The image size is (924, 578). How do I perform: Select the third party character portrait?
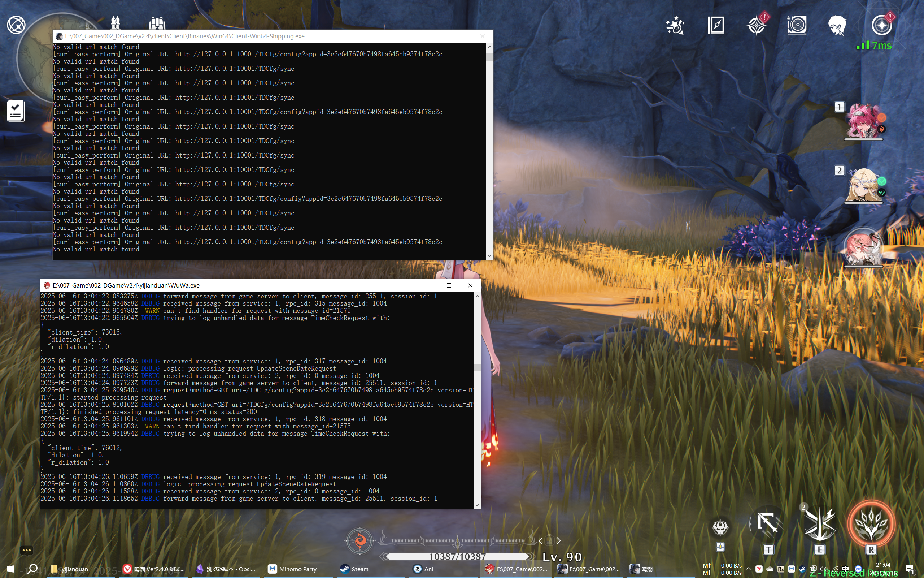pos(863,247)
